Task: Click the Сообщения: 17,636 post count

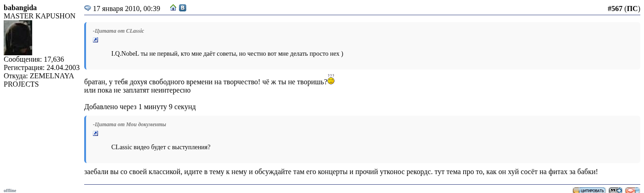Action: tap(34, 59)
